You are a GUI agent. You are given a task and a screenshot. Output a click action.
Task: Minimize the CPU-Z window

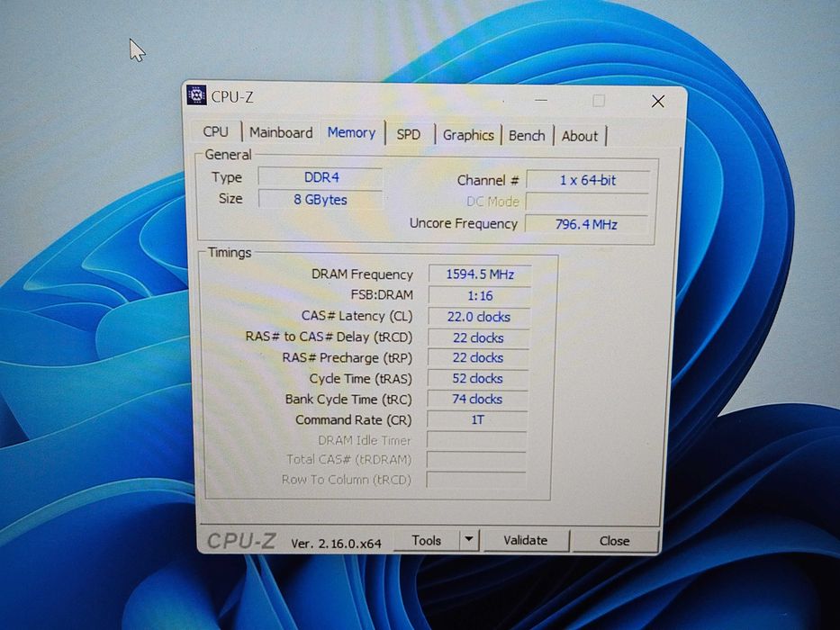tap(542, 100)
